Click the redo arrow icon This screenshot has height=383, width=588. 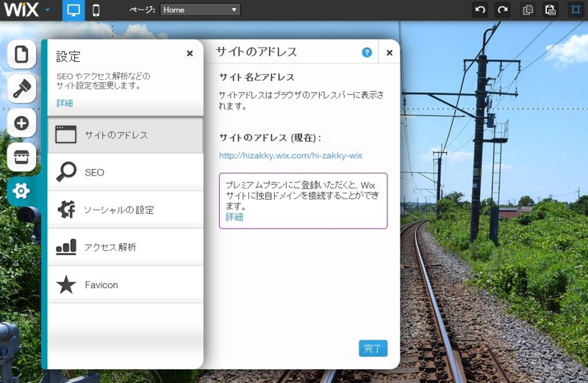(x=503, y=10)
